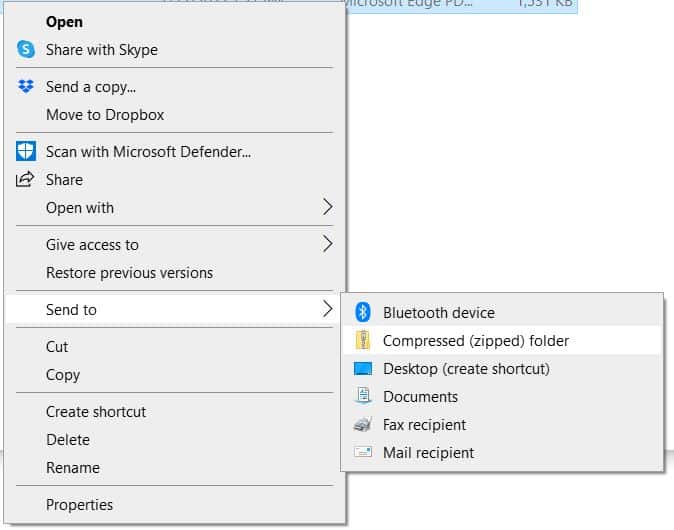Expand the Open with submenu arrow

[x=328, y=207]
